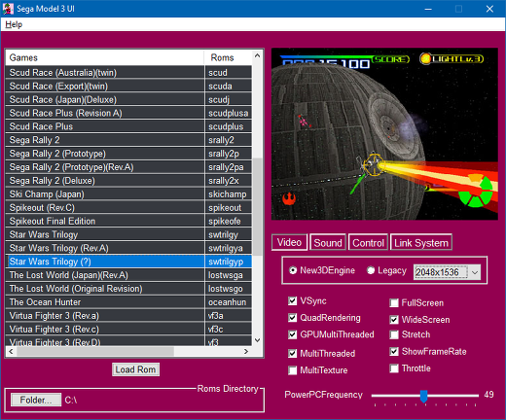
Task: Select Virtua Fighter 3 (Rev.a) row
Action: tap(128, 316)
